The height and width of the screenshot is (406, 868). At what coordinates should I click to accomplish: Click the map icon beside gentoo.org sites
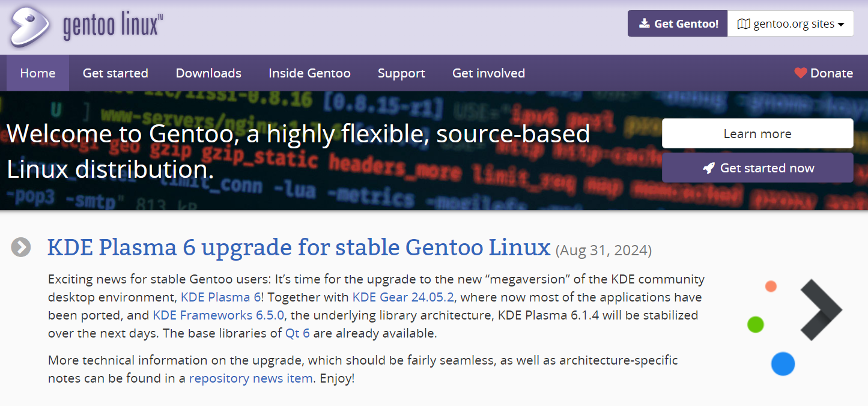[744, 24]
